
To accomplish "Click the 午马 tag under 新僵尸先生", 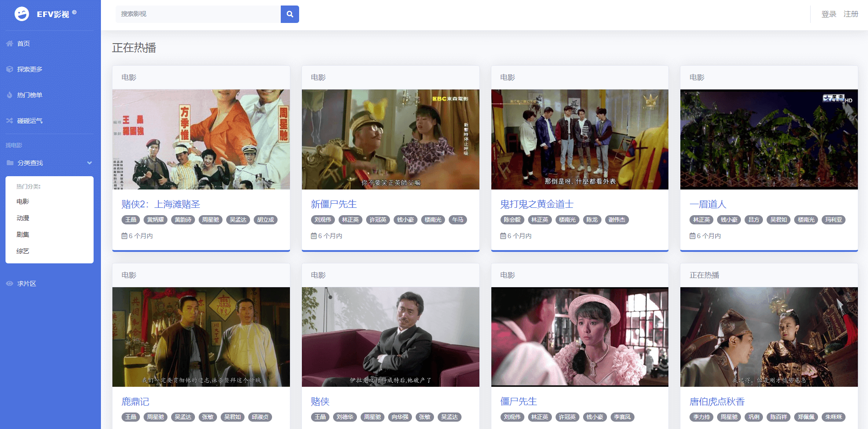I will click(458, 220).
